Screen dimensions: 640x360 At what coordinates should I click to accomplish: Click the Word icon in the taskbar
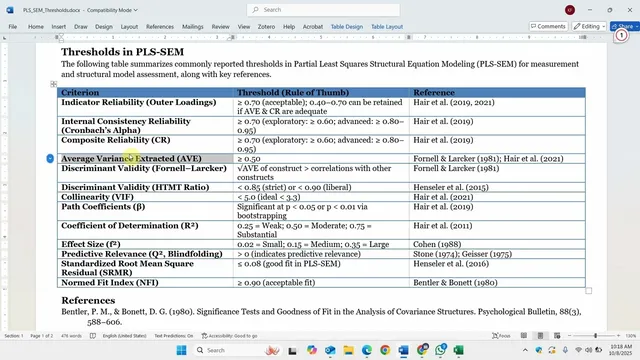pos(403,350)
